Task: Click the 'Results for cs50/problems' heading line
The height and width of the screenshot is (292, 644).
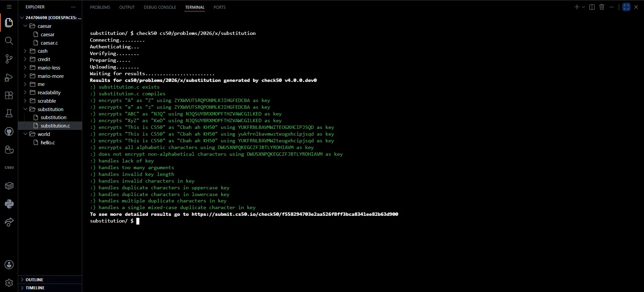Action: tap(203, 80)
